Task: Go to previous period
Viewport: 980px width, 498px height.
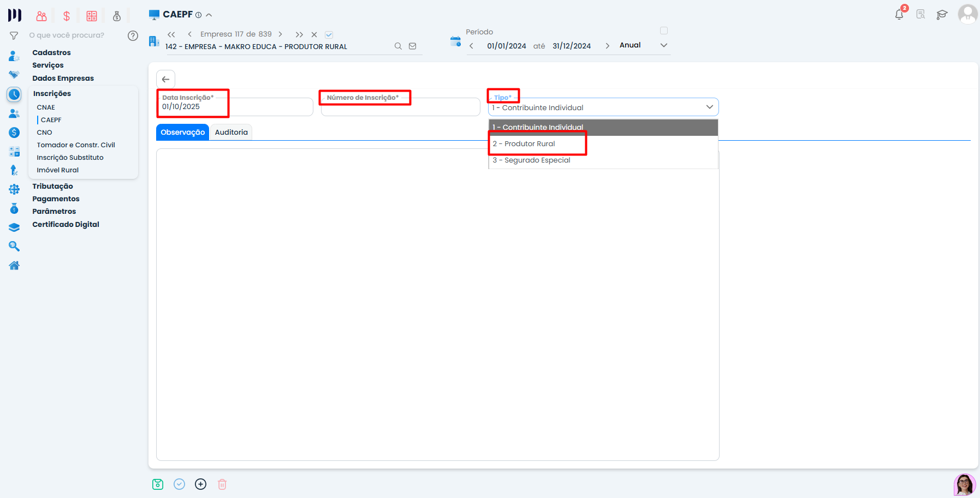Action: [471, 46]
